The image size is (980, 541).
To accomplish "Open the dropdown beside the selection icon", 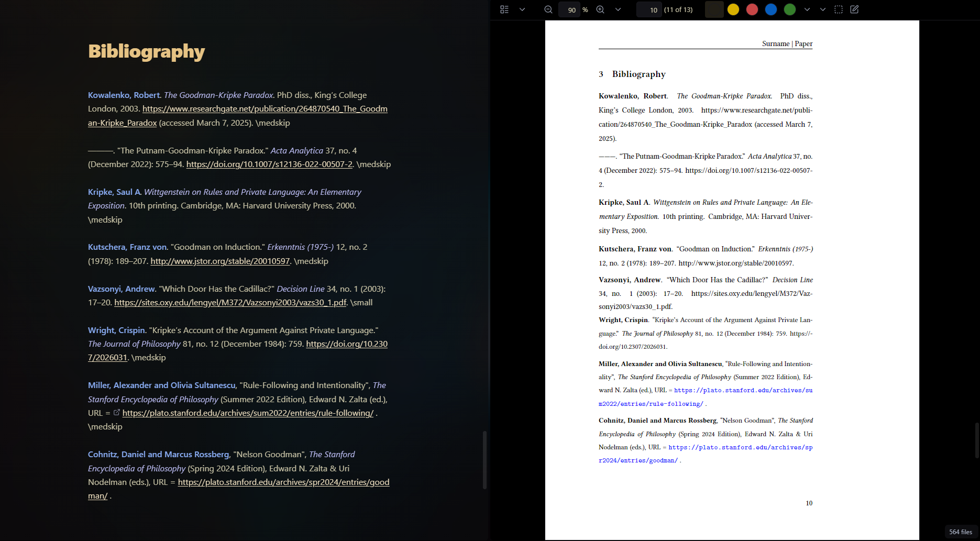I will tap(823, 9).
